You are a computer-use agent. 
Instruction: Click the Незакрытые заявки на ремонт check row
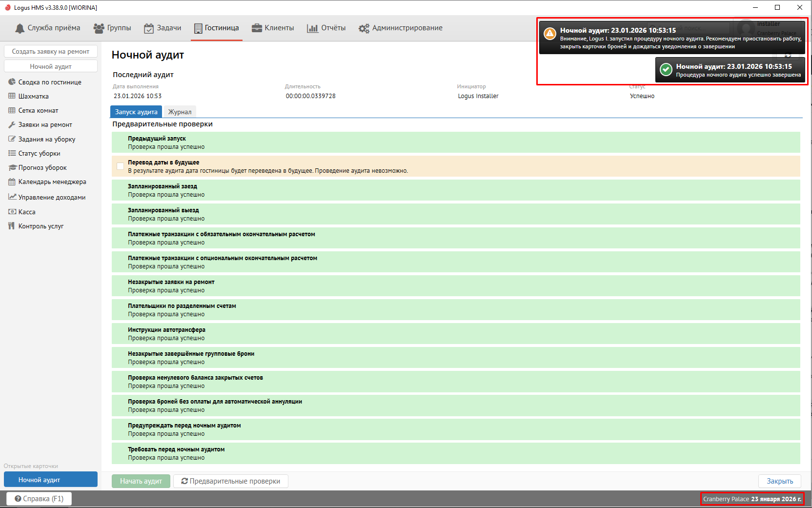[x=456, y=286]
